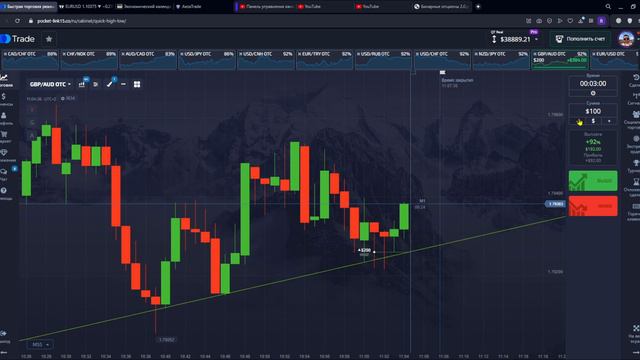Open browser tab search magnifier icon
This screenshot has width=640, height=360.
click(608, 7)
